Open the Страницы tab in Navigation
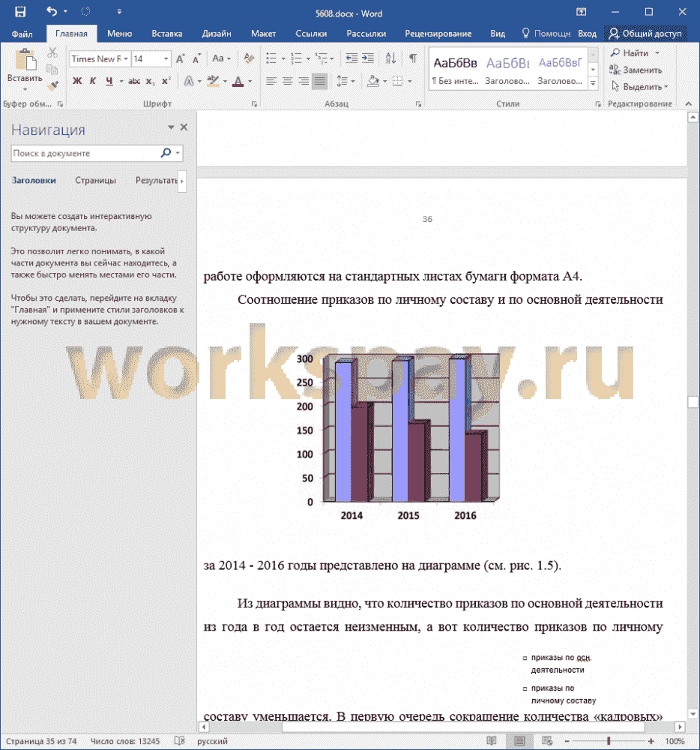 tap(96, 180)
